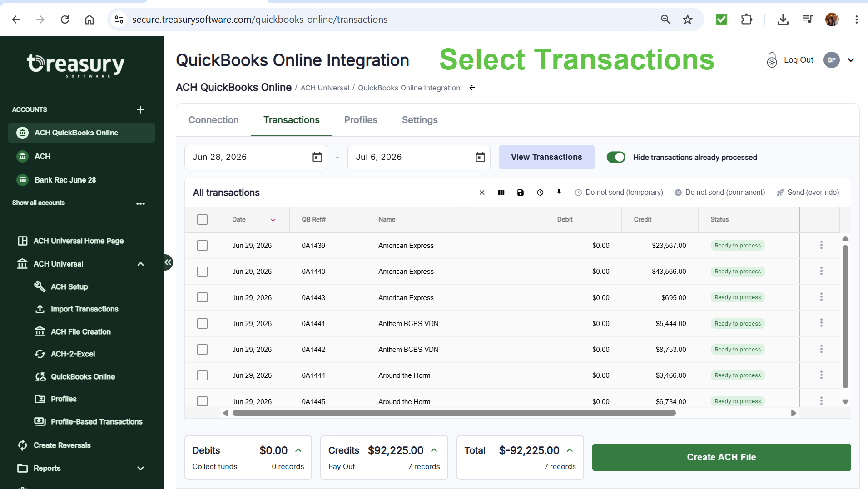This screenshot has height=489, width=868.
Task: Open the accounts three-dot options menu
Action: tap(140, 203)
